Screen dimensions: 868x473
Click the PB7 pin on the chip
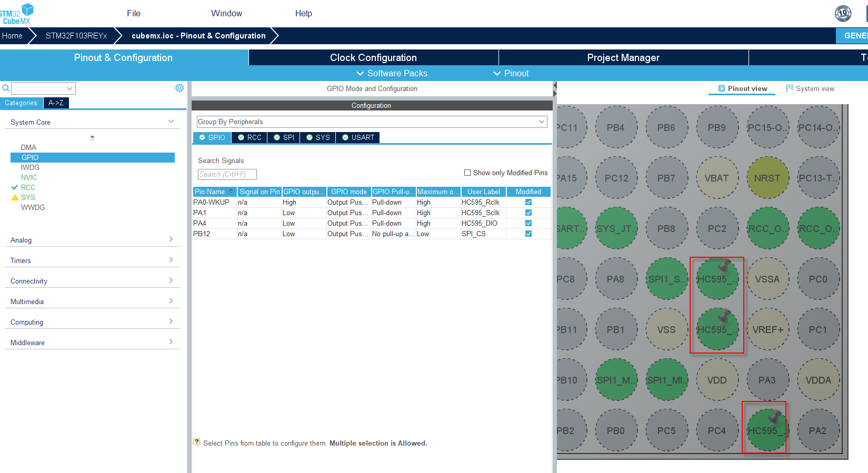666,178
